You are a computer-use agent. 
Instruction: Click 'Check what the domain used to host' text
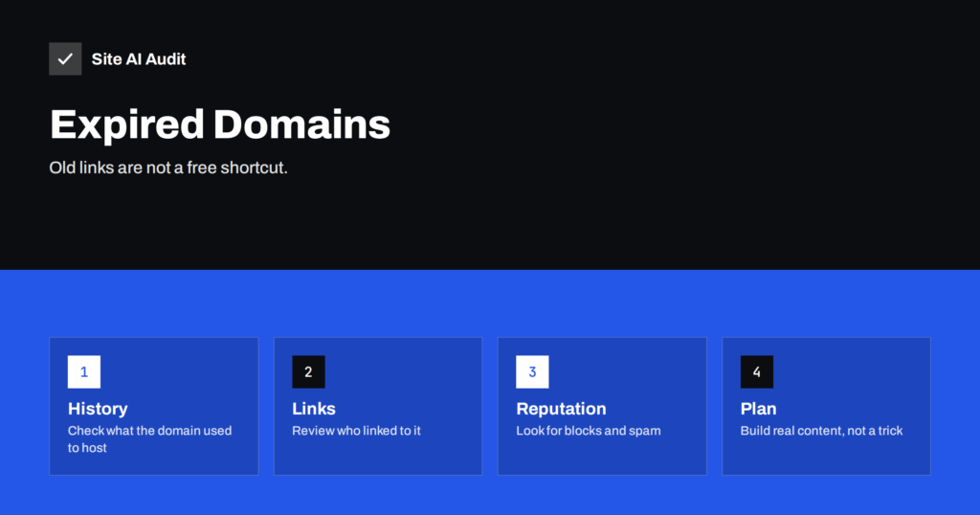click(150, 438)
